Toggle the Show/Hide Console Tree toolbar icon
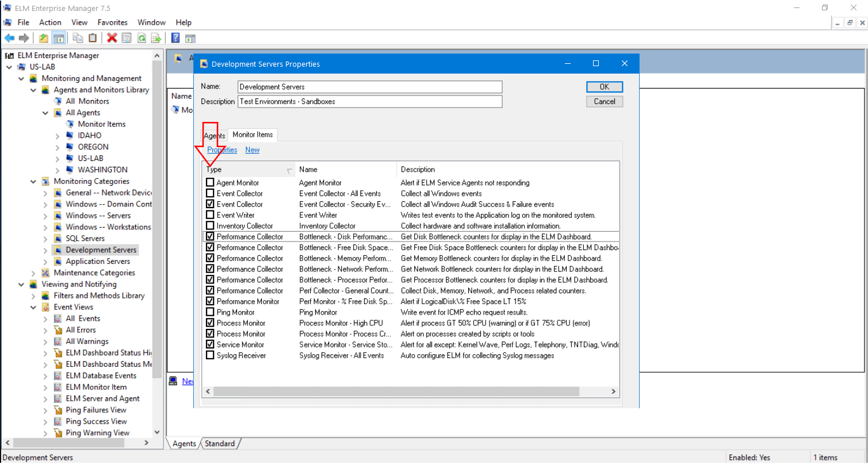The image size is (868, 464). coord(58,38)
